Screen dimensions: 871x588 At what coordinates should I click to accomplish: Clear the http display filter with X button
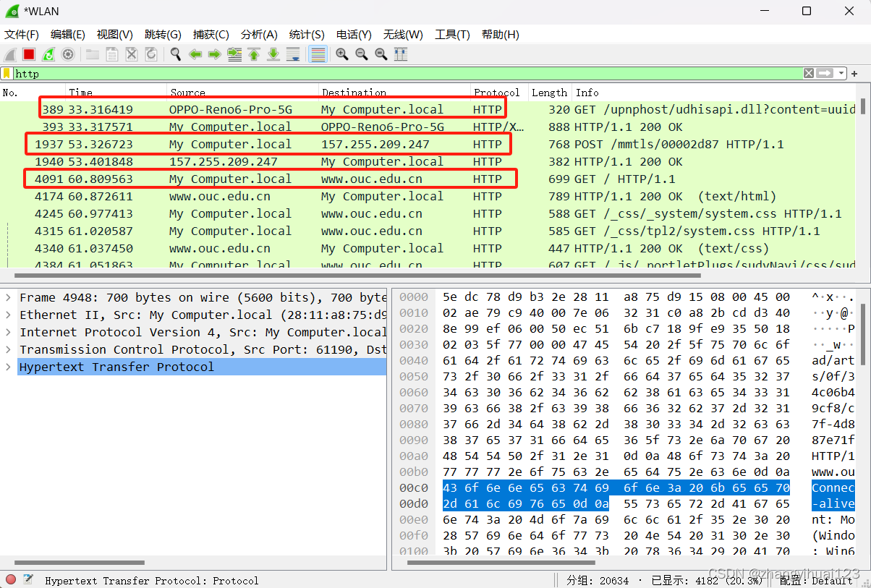(808, 73)
